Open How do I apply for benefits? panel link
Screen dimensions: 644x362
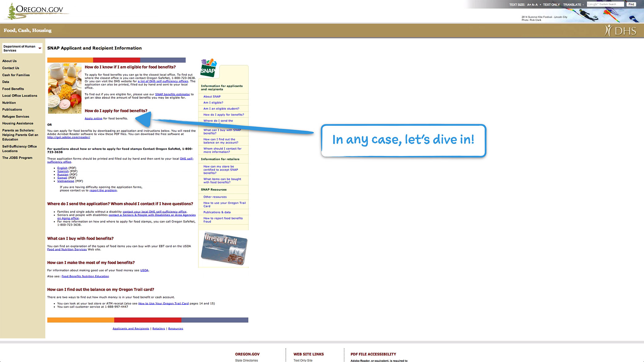[224, 115]
